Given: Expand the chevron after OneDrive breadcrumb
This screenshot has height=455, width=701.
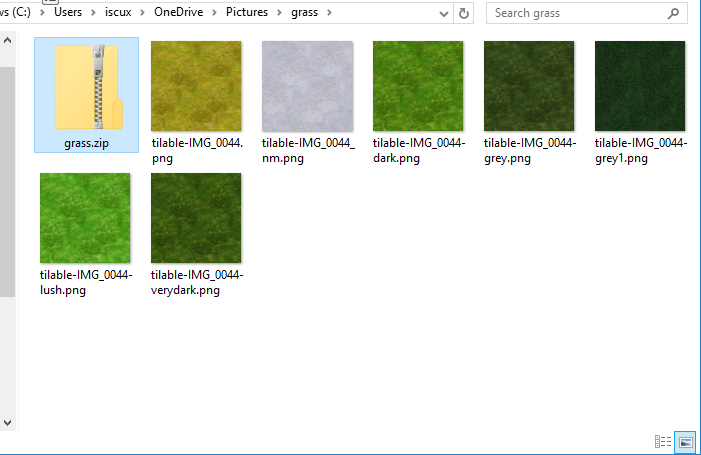Looking at the screenshot, I should click(215, 13).
